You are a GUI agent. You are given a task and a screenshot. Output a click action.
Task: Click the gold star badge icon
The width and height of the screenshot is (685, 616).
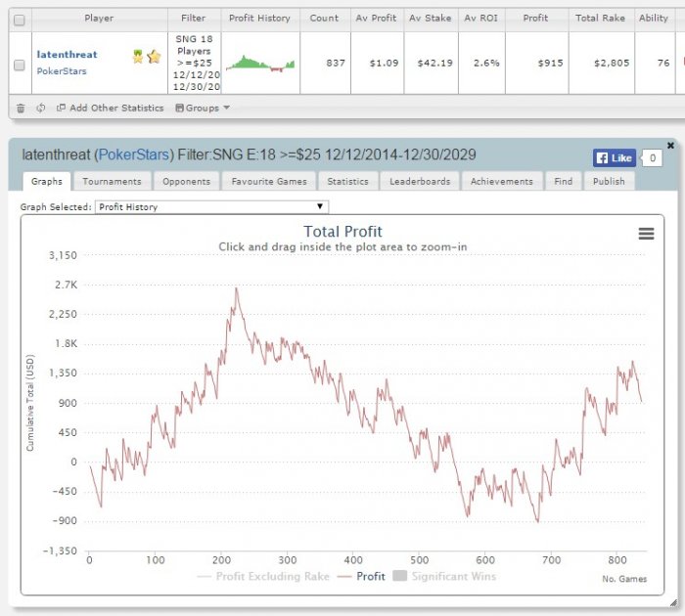pos(154,57)
